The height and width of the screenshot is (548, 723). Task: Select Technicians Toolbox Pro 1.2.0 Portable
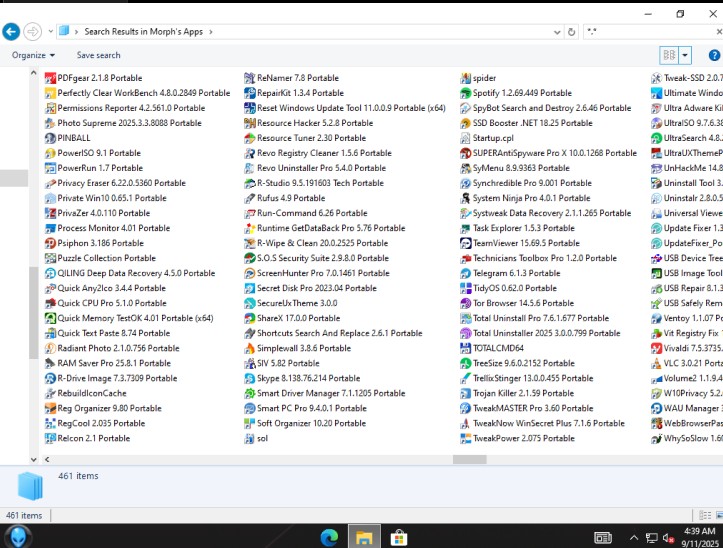(539, 258)
